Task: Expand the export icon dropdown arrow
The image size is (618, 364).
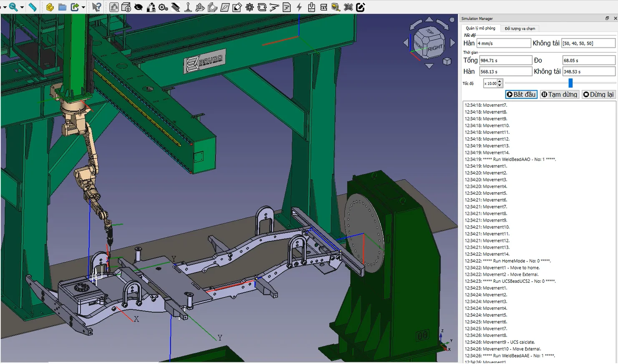Action: (x=83, y=8)
